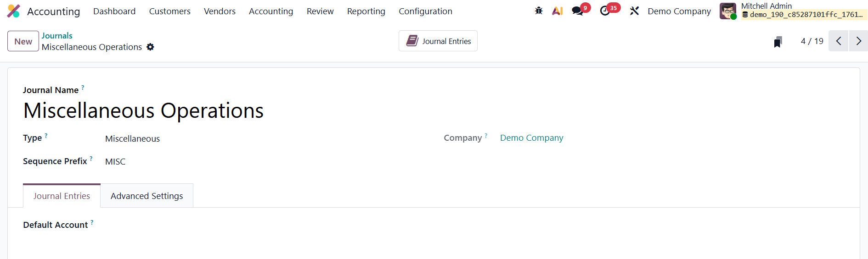This screenshot has width=868, height=259.
Task: Open the debug bug icon menu
Action: pyautogui.click(x=539, y=11)
